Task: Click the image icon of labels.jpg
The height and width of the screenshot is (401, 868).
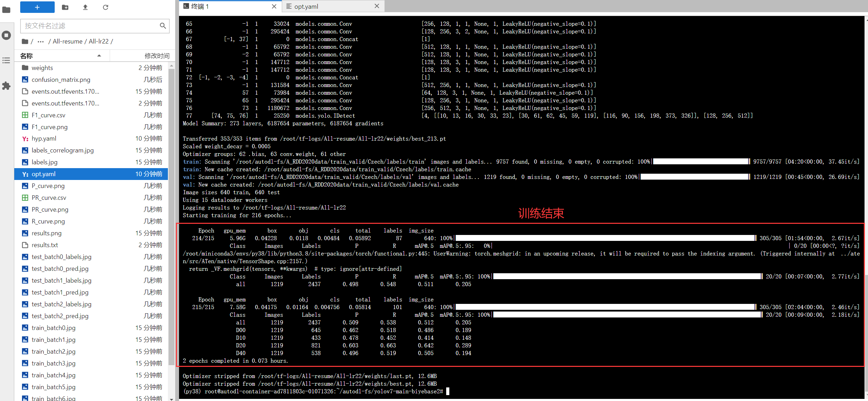Action: 25,162
